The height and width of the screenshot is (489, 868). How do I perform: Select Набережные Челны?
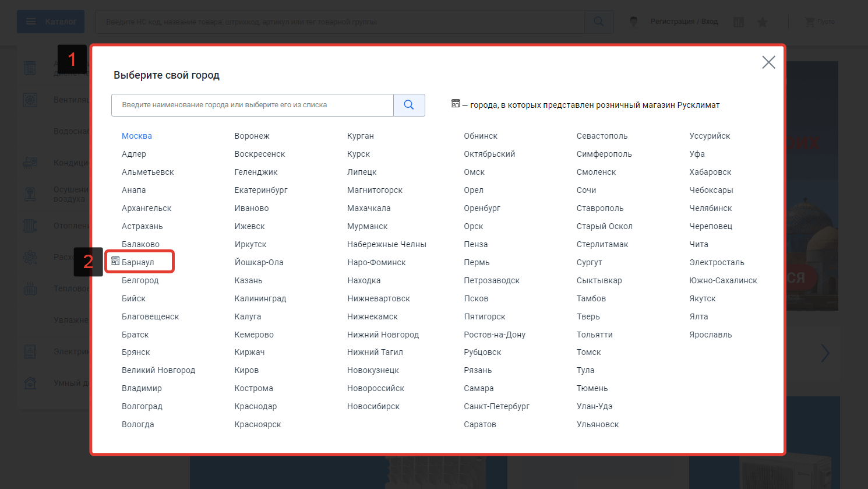[387, 244]
